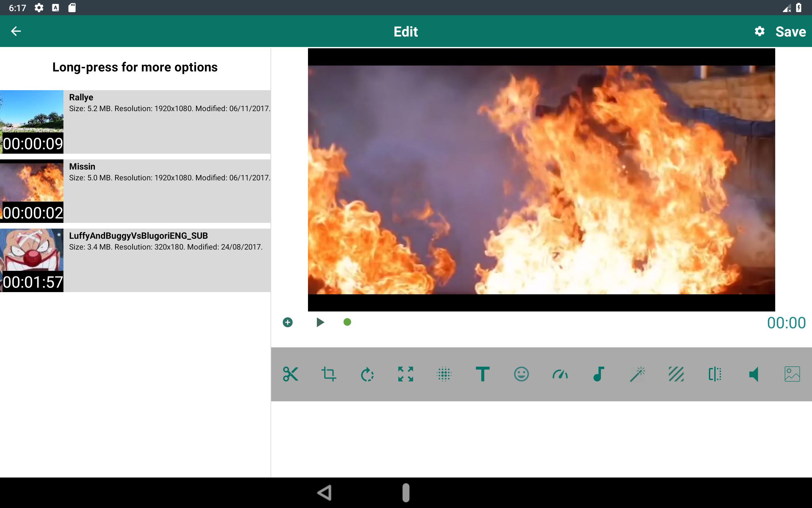Click the Size: 3.4 MB details line
Screen dimensions: 812x508
(166, 247)
